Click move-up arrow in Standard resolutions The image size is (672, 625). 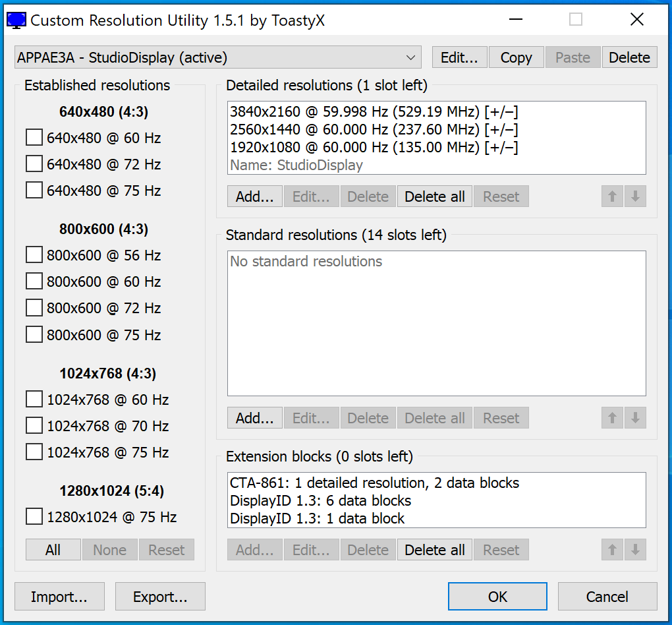(612, 418)
